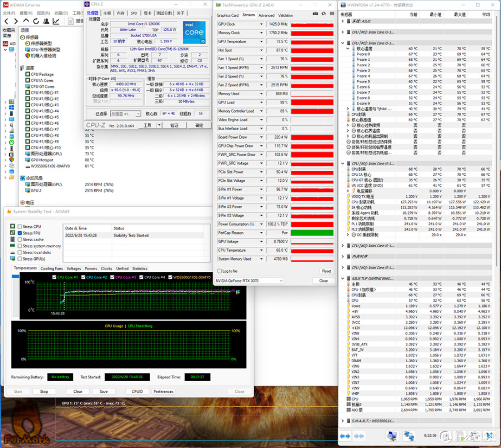Open AIDA64 user icon in toolbar
This screenshot has height=448, width=501.
tap(46, 21)
